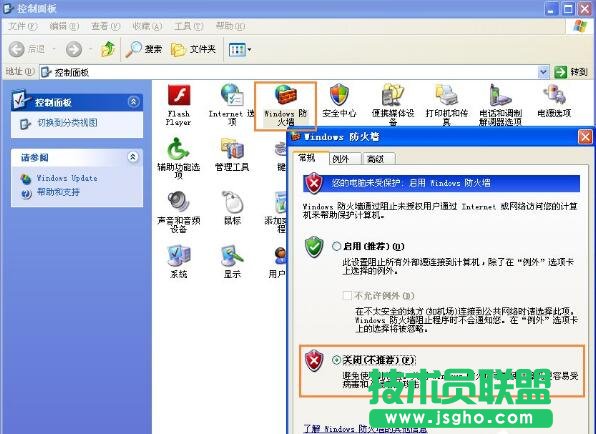The height and width of the screenshot is (434, 596).
Task: Open the 鼠标 icon
Action: [x=232, y=208]
